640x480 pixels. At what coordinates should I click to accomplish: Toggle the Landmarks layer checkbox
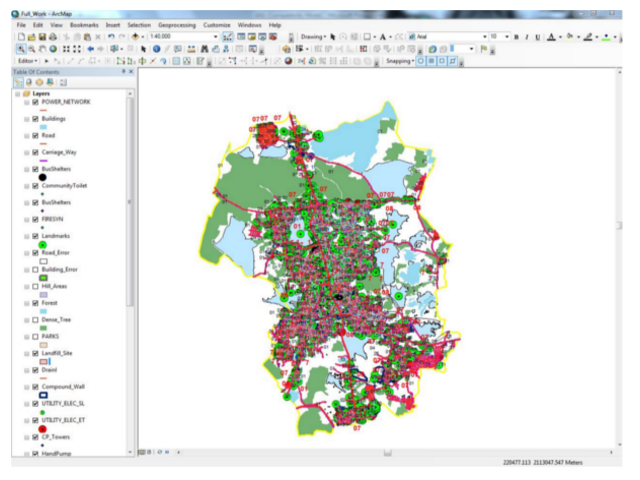point(36,236)
